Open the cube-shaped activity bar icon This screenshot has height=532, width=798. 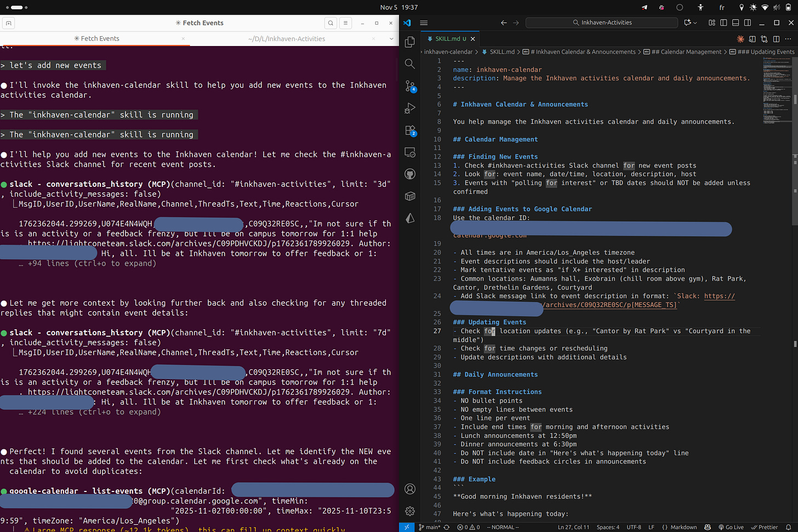409,196
